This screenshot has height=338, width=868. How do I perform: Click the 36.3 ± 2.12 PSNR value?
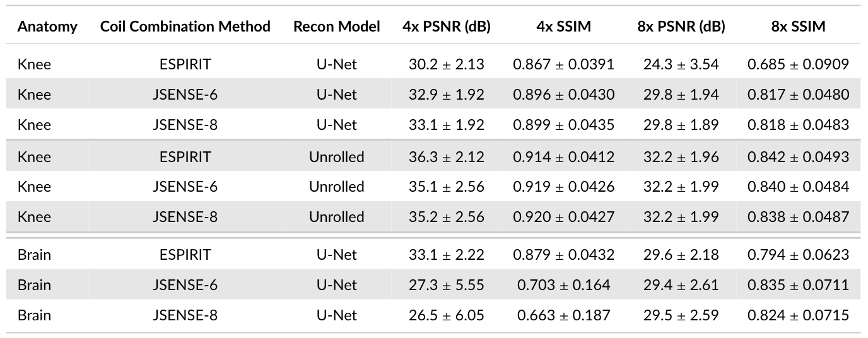(x=446, y=156)
